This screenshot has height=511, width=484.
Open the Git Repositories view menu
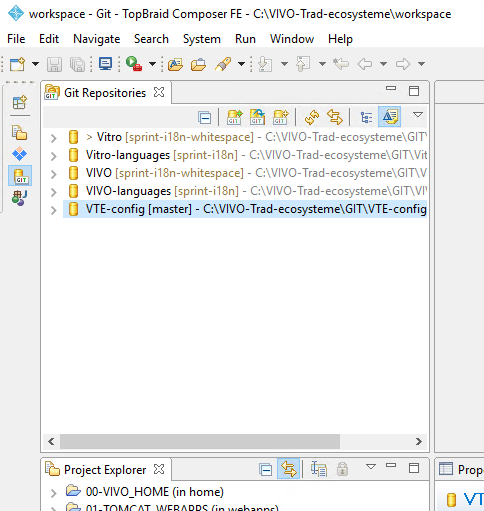click(418, 115)
